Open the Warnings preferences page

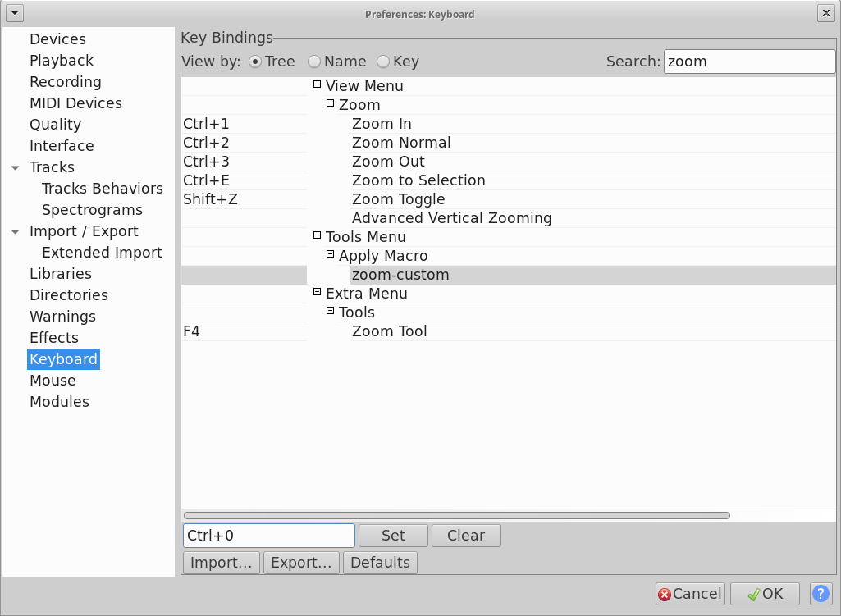(62, 317)
